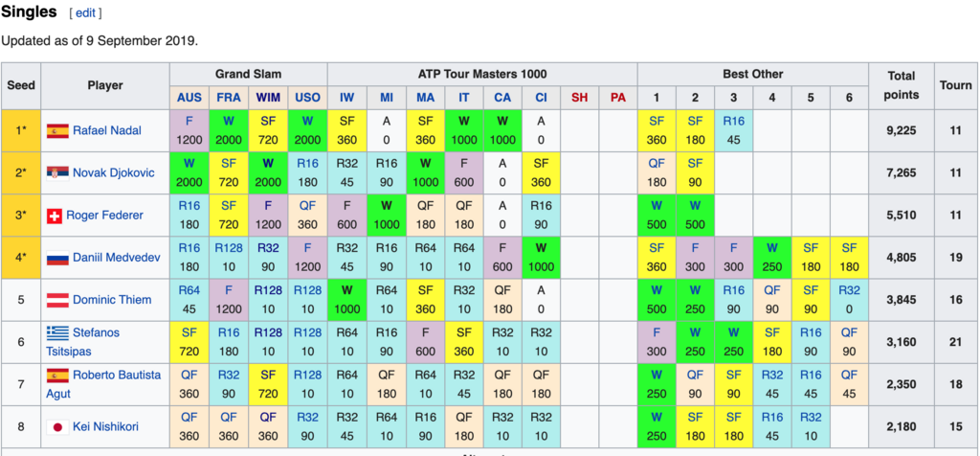
Task: Click Djokovic's Best Other QF result
Action: pyautogui.click(x=657, y=163)
